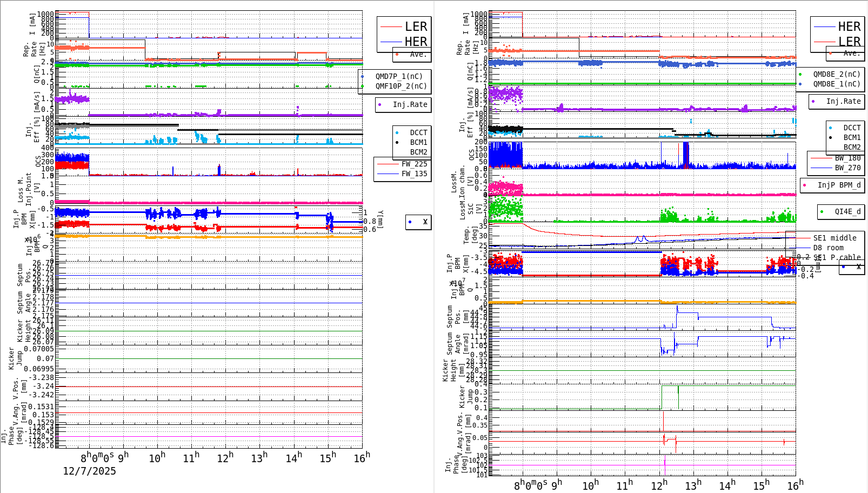This screenshot has width=868, height=493.
Task: Click the DCCT legend entry in left plot
Action: point(419,132)
